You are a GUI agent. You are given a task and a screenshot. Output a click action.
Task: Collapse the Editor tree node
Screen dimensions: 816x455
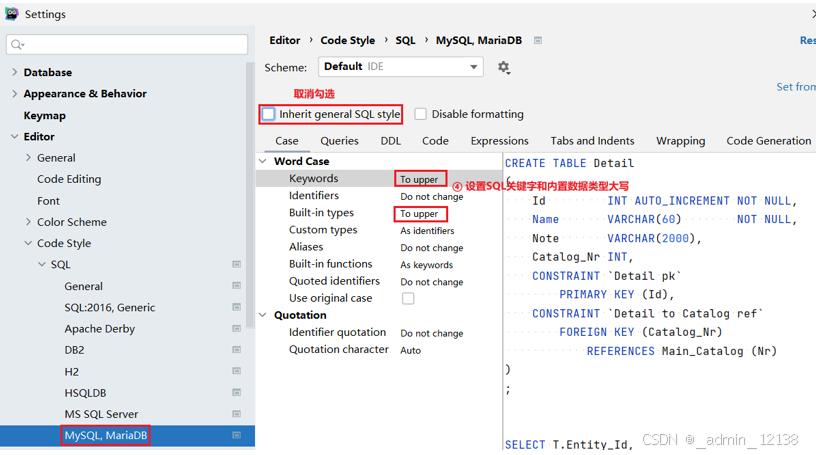[x=15, y=136]
